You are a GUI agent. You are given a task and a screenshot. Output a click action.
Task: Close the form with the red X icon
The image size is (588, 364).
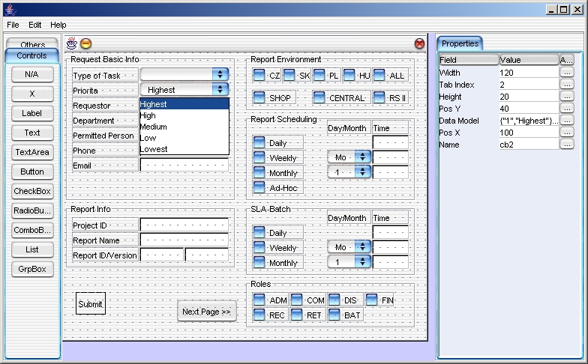pos(419,43)
